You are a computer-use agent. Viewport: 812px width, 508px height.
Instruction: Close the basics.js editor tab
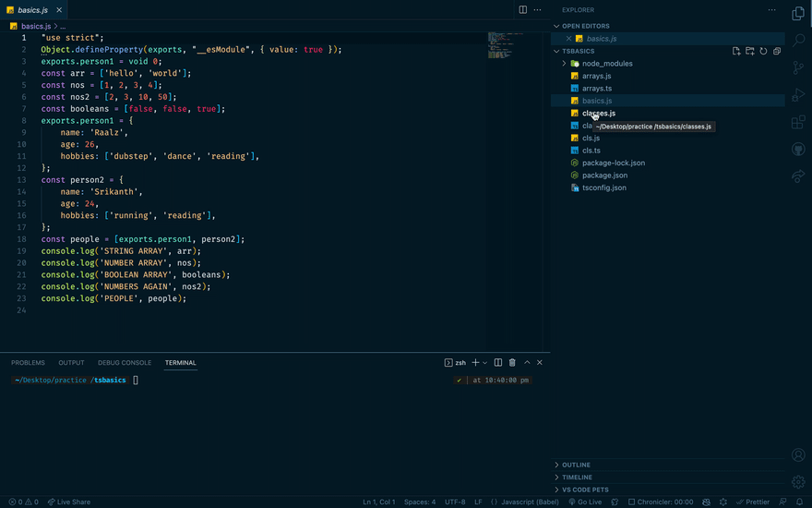click(59, 10)
